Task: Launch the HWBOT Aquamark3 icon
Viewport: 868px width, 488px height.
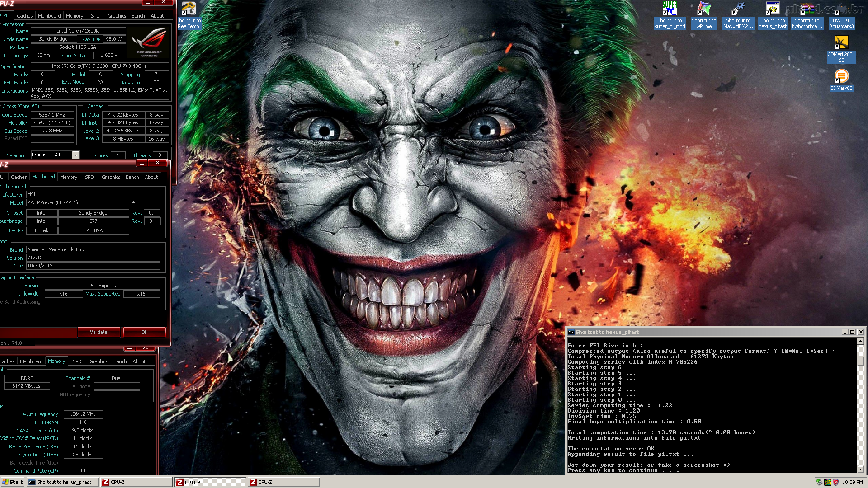Action: pos(841,15)
